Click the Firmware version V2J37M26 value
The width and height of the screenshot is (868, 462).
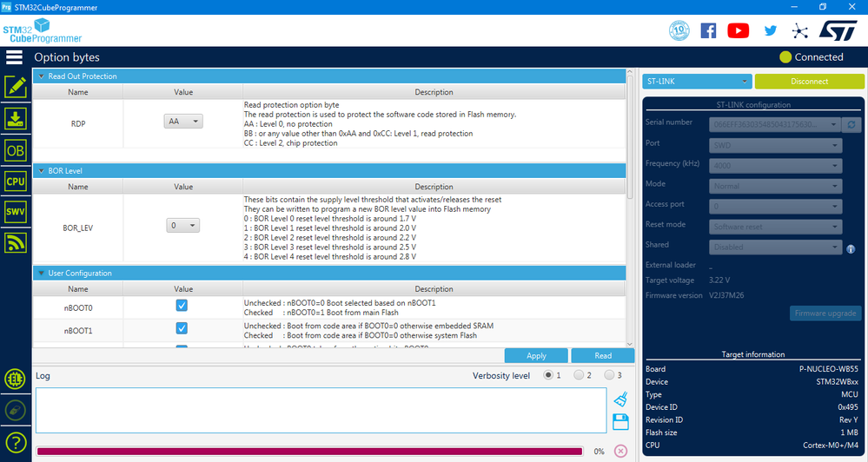[x=727, y=295]
